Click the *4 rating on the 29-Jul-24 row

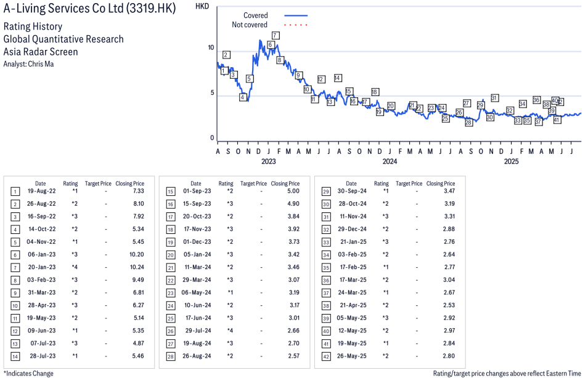coord(230,331)
